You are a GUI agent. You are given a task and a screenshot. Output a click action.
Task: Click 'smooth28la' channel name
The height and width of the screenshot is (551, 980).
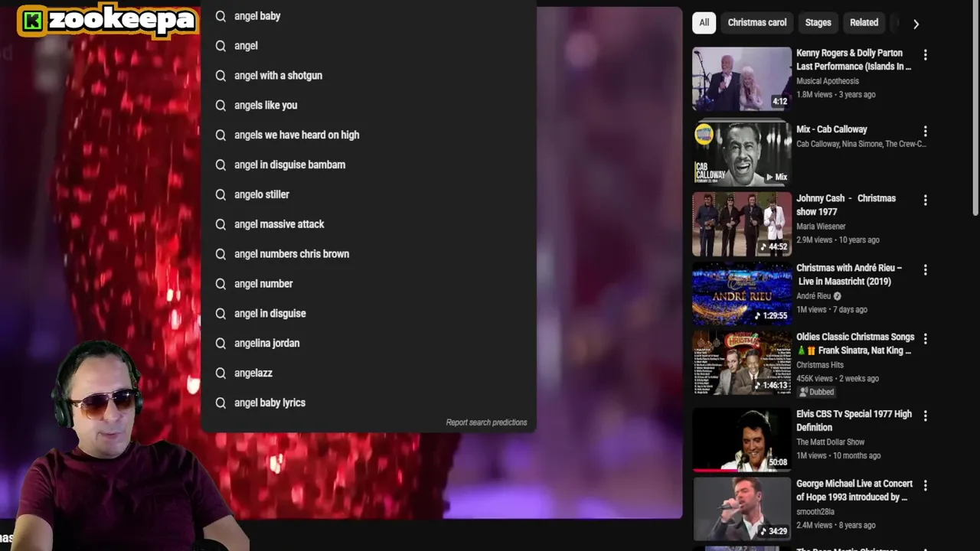tap(815, 511)
